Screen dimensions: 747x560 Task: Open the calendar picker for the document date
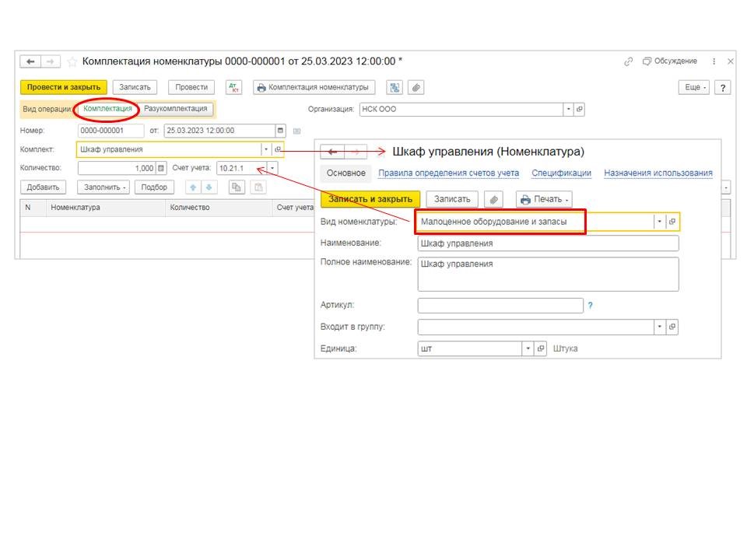[x=280, y=131]
